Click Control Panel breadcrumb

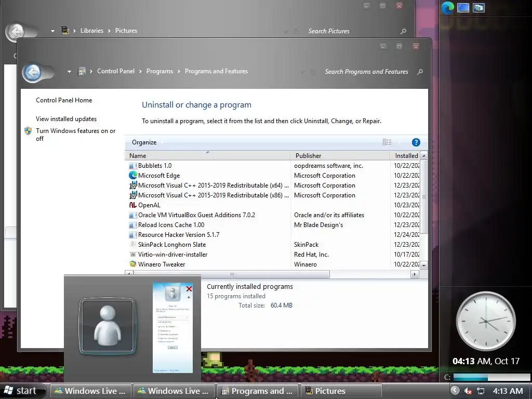[116, 71]
